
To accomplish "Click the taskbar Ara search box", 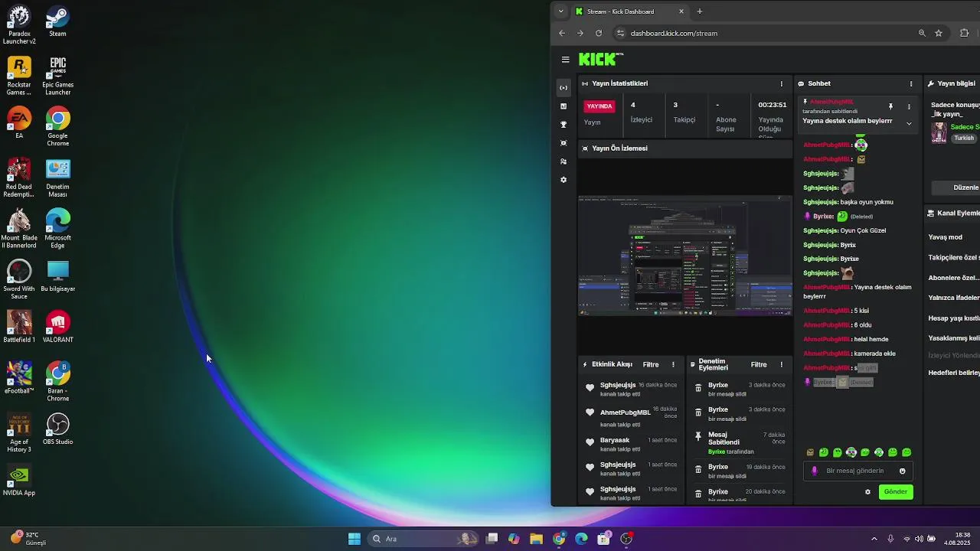I will [x=424, y=539].
